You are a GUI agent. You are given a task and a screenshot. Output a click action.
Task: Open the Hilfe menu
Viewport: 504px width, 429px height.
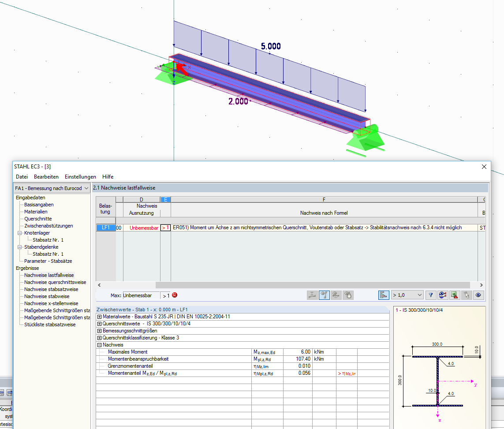(x=108, y=177)
